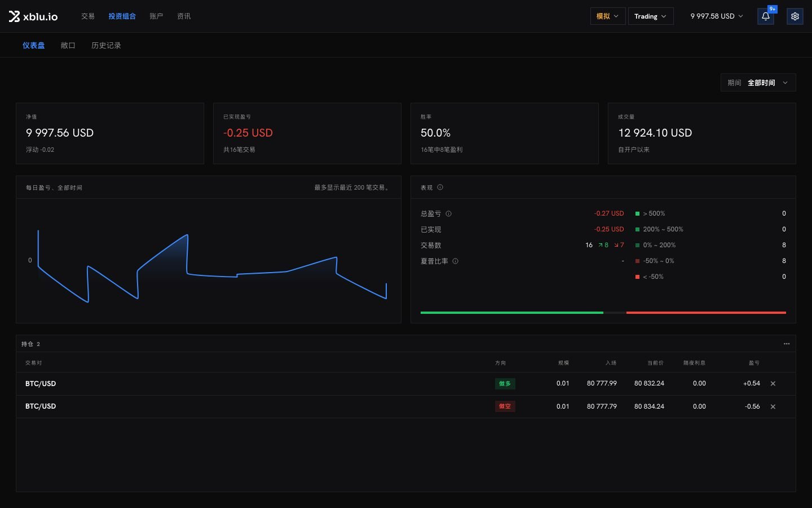
Task: Close the BTC/USD 做多 position
Action: (x=773, y=384)
